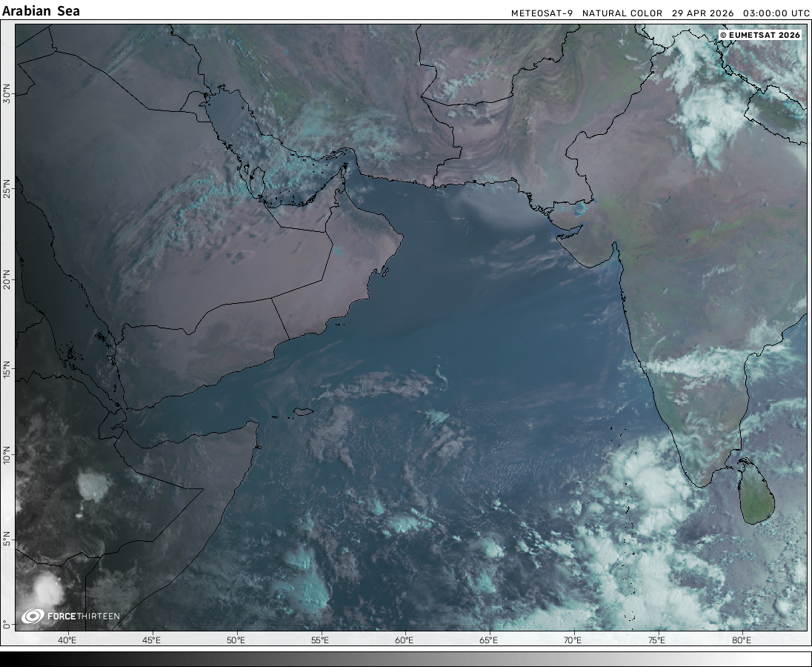812x667 pixels.
Task: Click the 40°E longitude tick label
Action: click(x=67, y=640)
